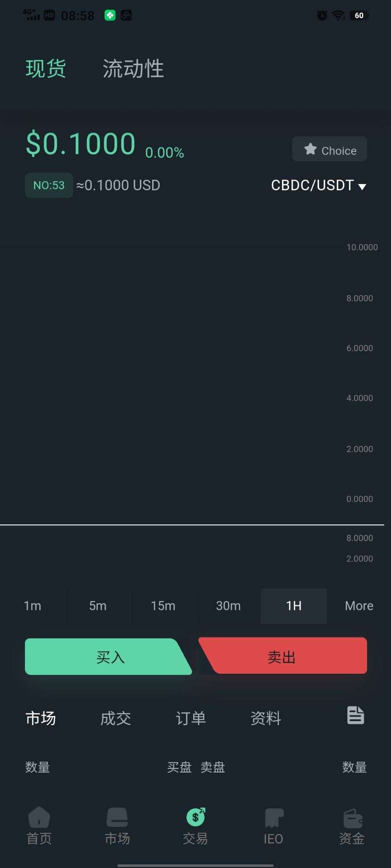Open the 成交 trades tab
This screenshot has width=391, height=868.
click(115, 718)
